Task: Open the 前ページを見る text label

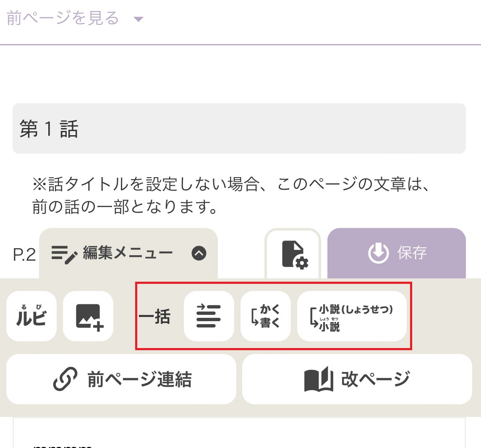Action: coord(63,18)
